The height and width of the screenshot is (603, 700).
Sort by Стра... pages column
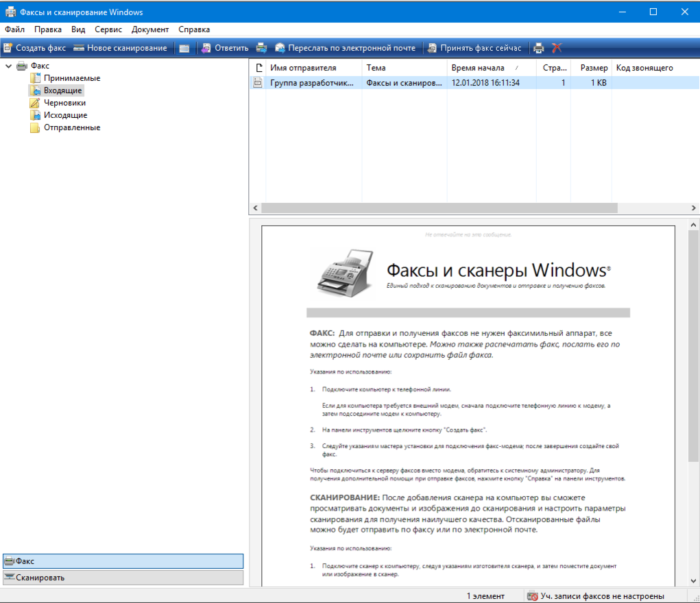point(553,68)
